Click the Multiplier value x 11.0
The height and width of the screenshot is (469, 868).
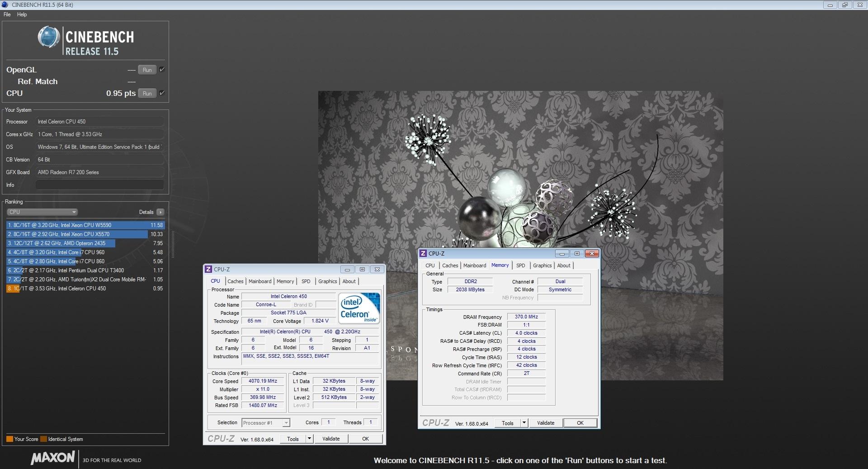point(263,389)
